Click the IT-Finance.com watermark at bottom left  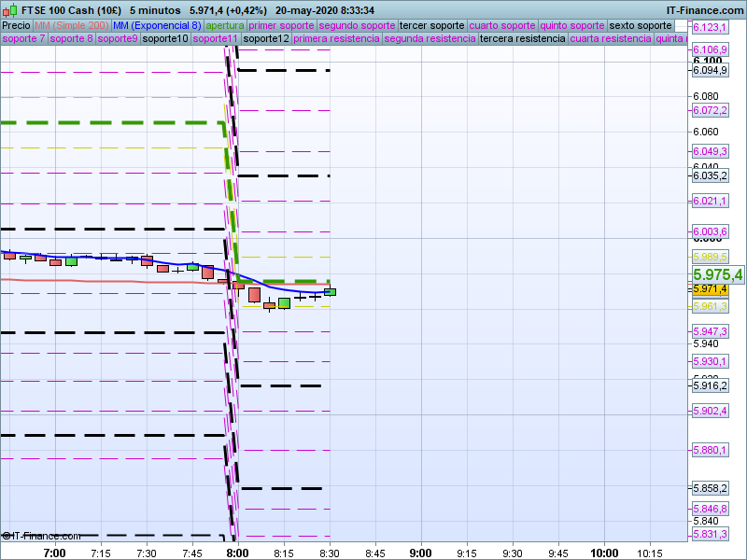(x=41, y=536)
